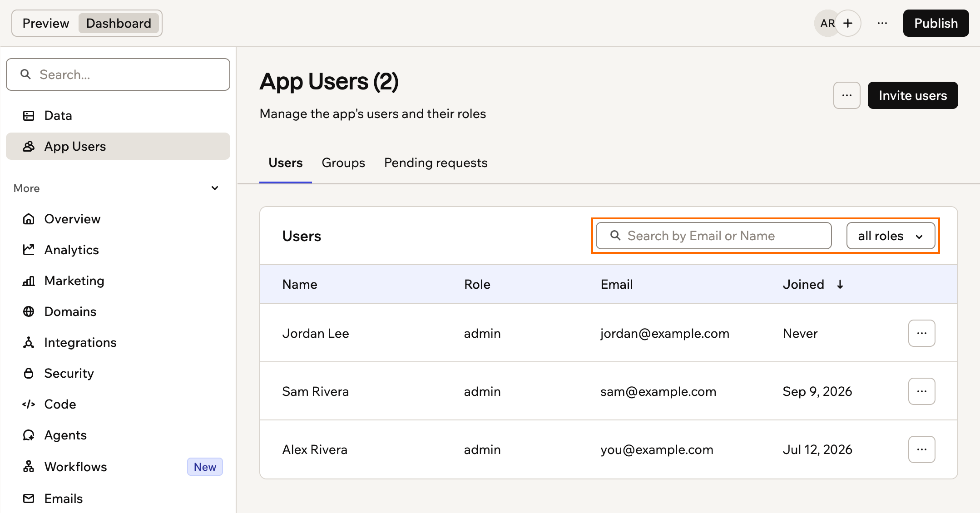Open the Pending requests tab
The height and width of the screenshot is (513, 980).
pyautogui.click(x=436, y=163)
